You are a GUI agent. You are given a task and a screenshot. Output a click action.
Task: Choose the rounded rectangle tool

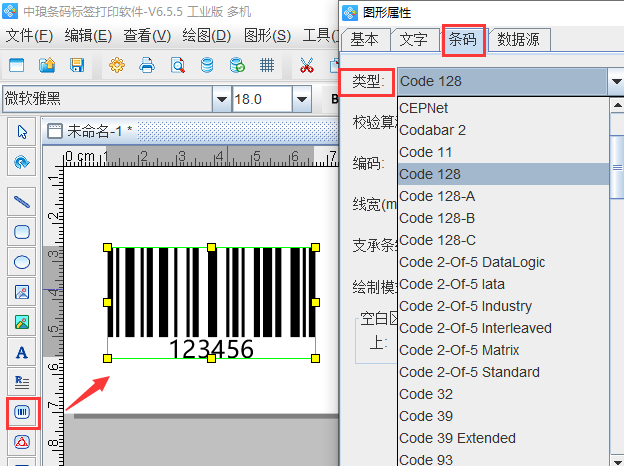click(21, 231)
